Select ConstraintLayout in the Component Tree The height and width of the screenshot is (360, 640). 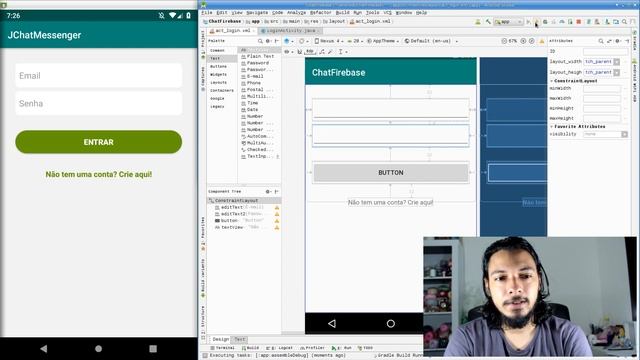pyautogui.click(x=244, y=200)
